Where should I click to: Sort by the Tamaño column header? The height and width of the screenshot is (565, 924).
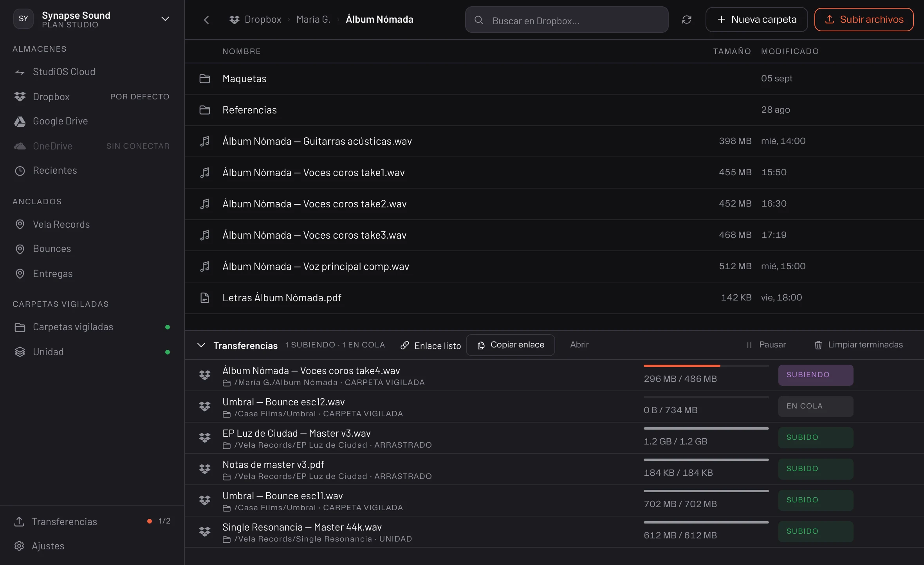pyautogui.click(x=732, y=51)
